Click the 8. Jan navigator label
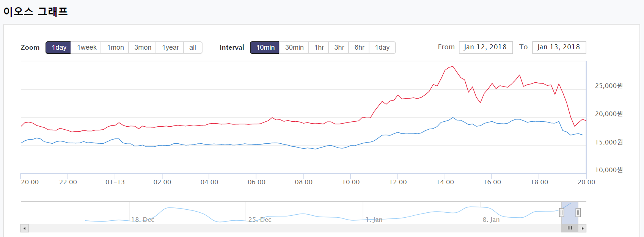The height and width of the screenshot is (237, 644). click(x=491, y=220)
